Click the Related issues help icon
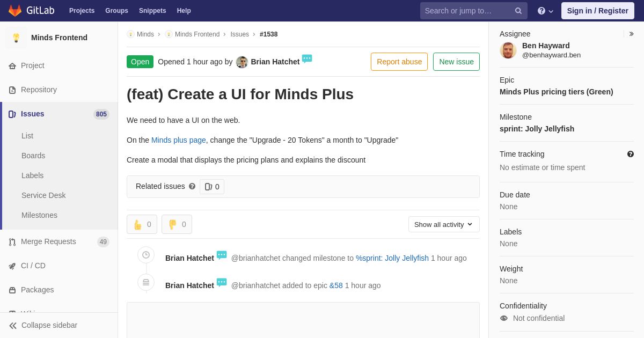The height and width of the screenshot is (338, 644). (x=192, y=186)
